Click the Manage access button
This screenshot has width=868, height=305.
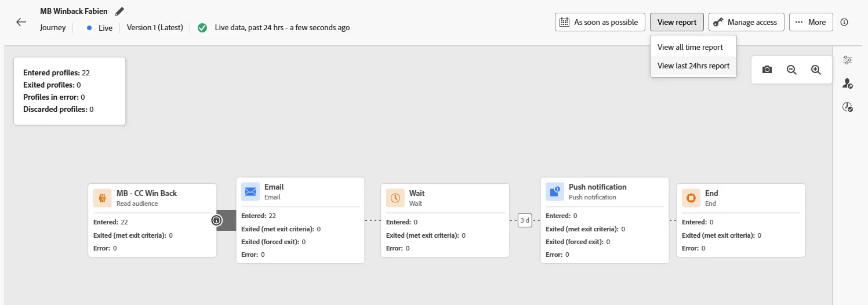coord(746,22)
